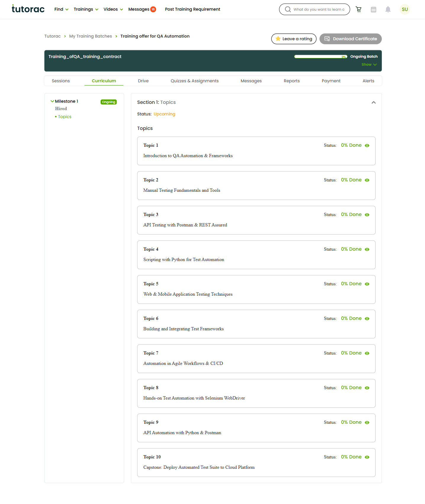Click the search input field
The width and height of the screenshot is (425, 504).
(x=318, y=9)
